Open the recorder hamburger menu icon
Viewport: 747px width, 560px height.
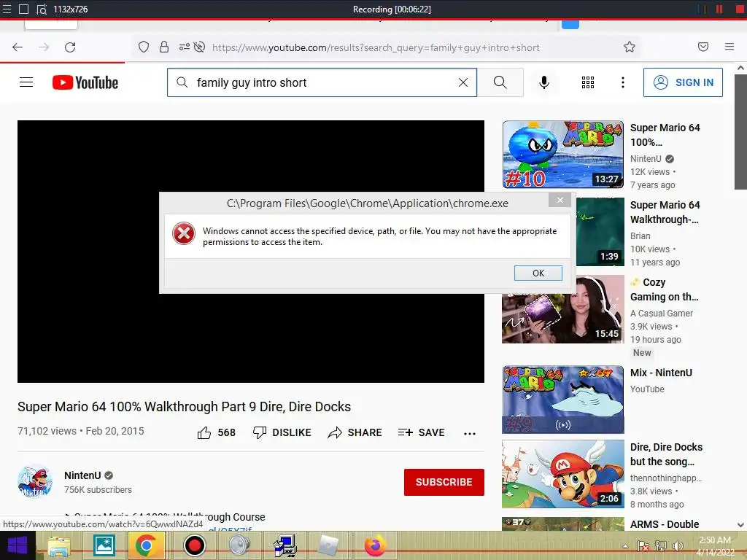click(x=7, y=9)
